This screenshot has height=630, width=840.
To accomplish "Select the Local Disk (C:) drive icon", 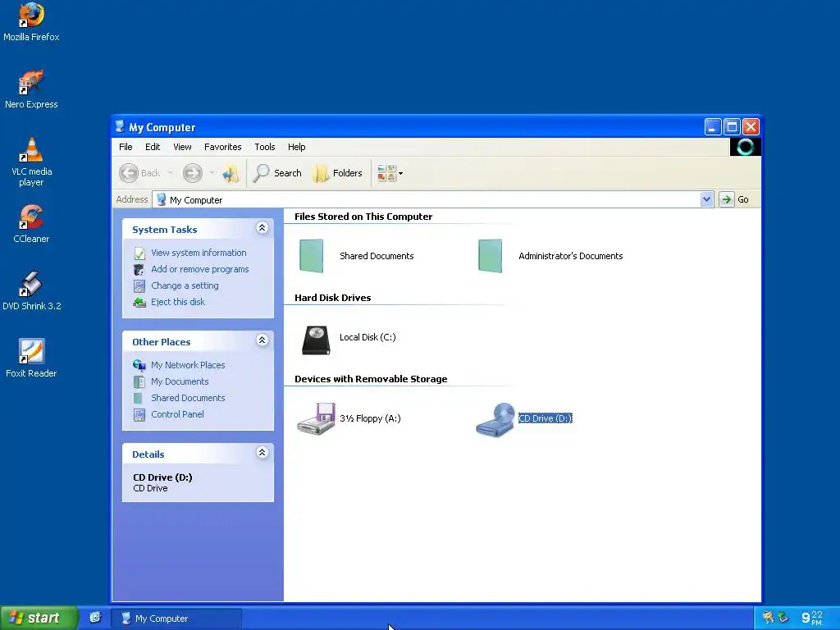I will pyautogui.click(x=316, y=340).
